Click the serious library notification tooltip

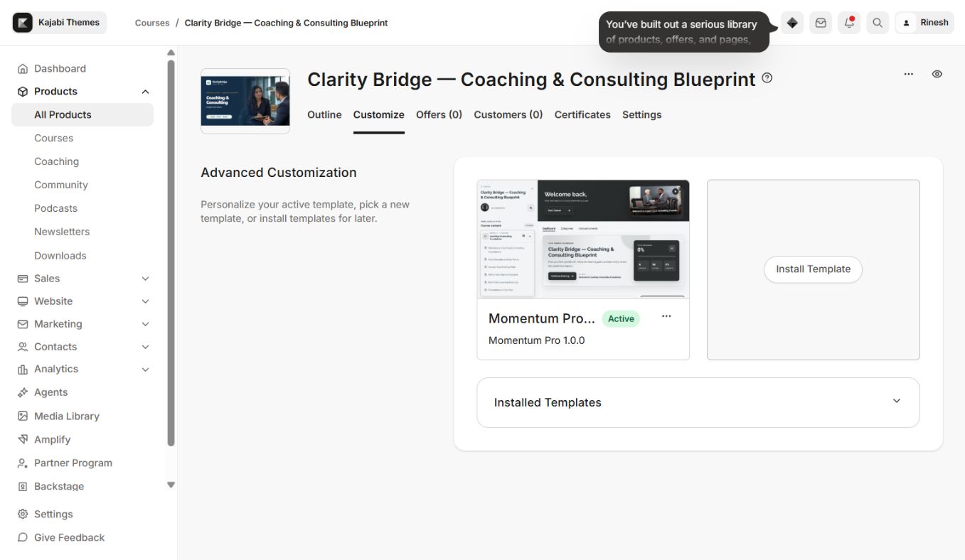click(x=684, y=32)
